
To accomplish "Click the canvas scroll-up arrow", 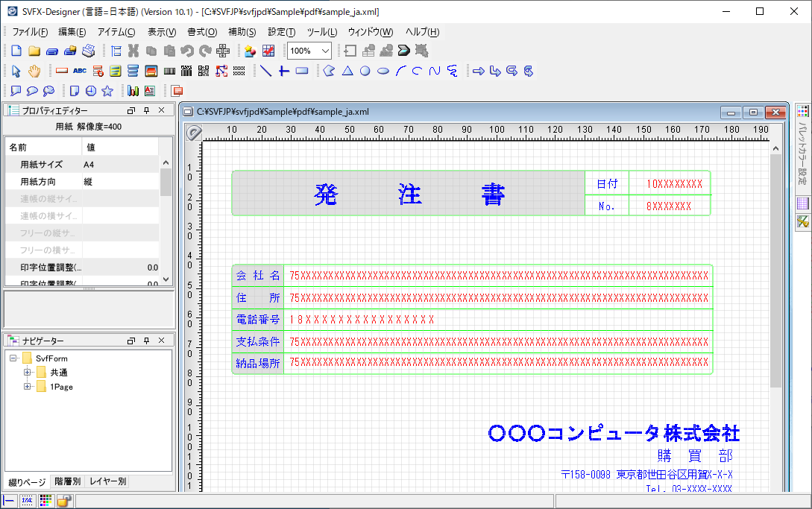I will pyautogui.click(x=775, y=148).
